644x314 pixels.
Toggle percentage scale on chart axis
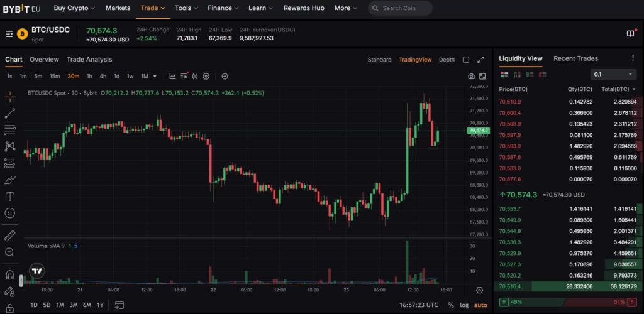(x=451, y=305)
